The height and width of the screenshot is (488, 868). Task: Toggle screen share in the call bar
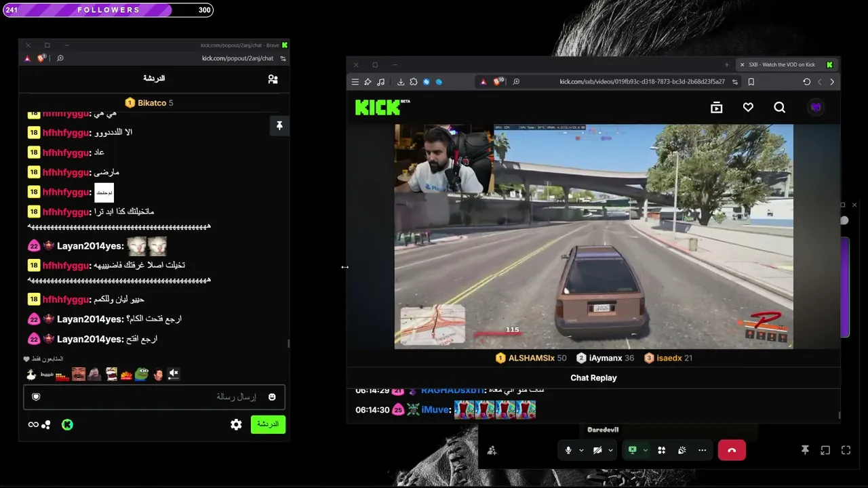click(633, 450)
